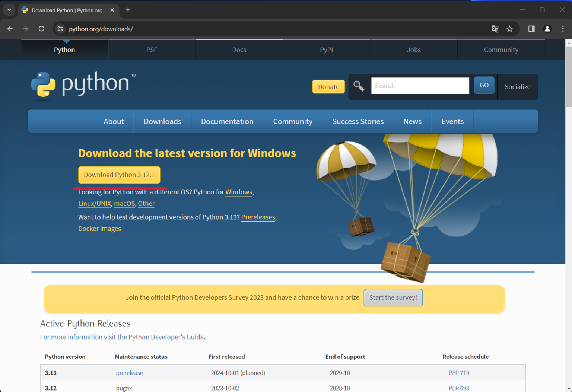Select the Jobs top navigation tab
572x392 pixels.
pyautogui.click(x=414, y=50)
